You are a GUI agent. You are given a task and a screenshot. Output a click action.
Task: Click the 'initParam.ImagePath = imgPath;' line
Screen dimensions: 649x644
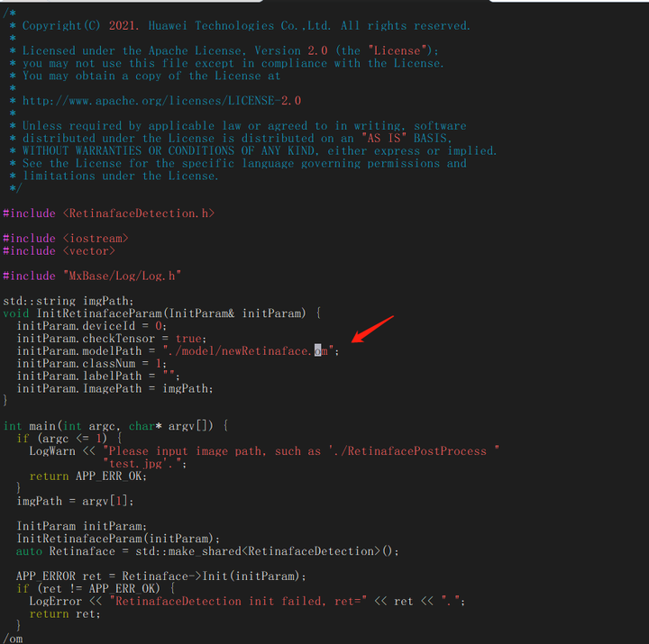pyautogui.click(x=114, y=388)
